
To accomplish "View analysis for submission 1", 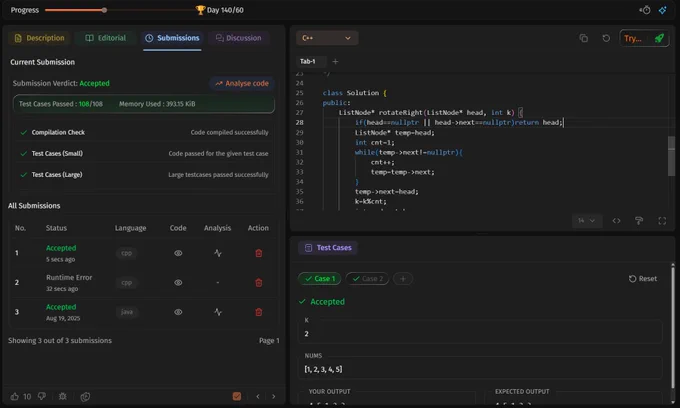I will (x=218, y=253).
